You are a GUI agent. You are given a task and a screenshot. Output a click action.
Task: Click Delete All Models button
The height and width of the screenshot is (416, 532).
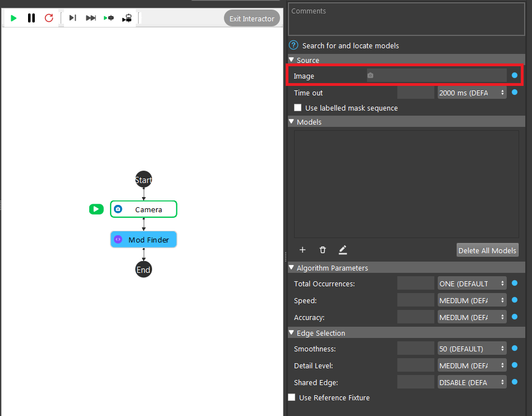[x=487, y=250]
